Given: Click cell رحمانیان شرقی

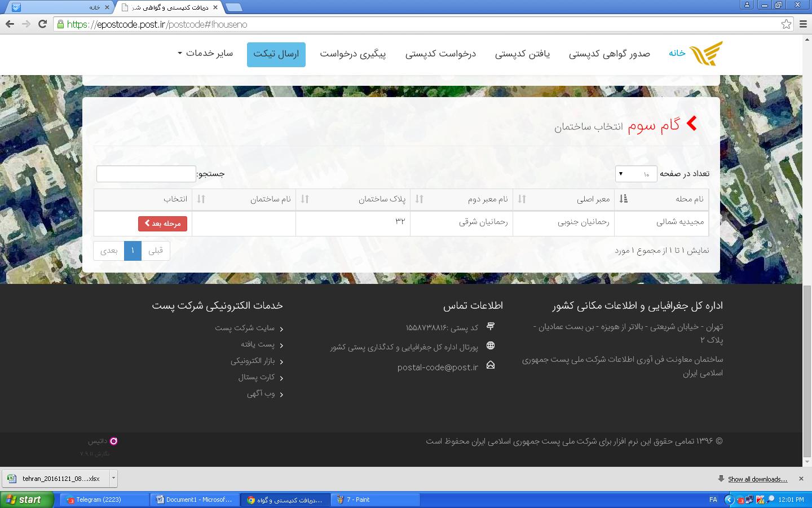Looking at the screenshot, I should (461, 224).
